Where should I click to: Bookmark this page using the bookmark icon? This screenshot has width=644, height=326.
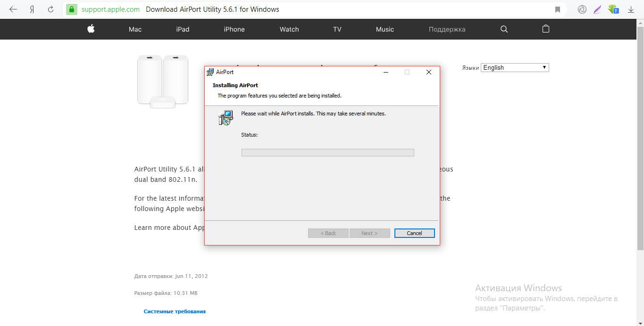coord(558,9)
